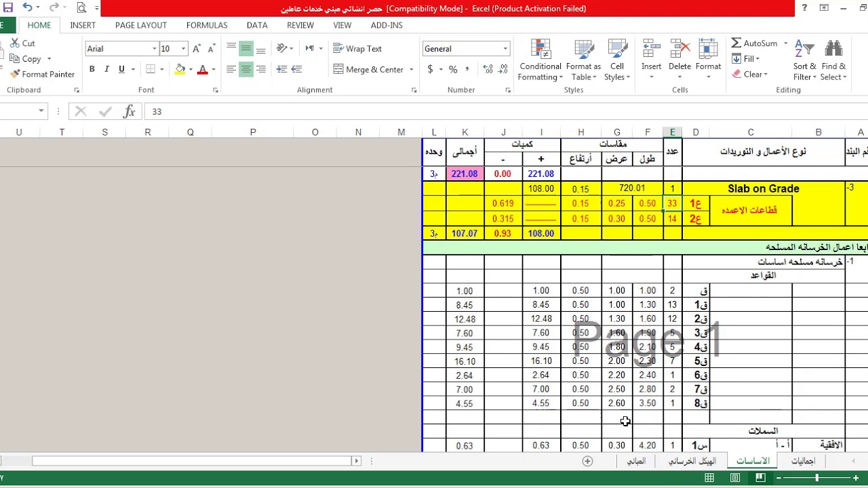Apply comma style number format
Viewport: 868px width, 488px height.
point(469,69)
